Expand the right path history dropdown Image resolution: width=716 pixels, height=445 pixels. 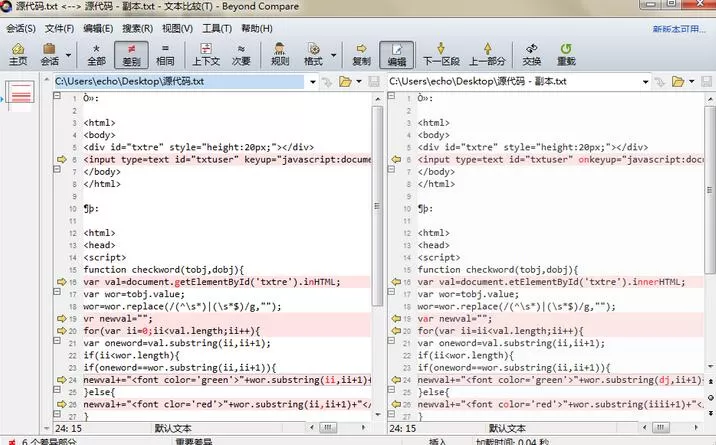pos(645,82)
